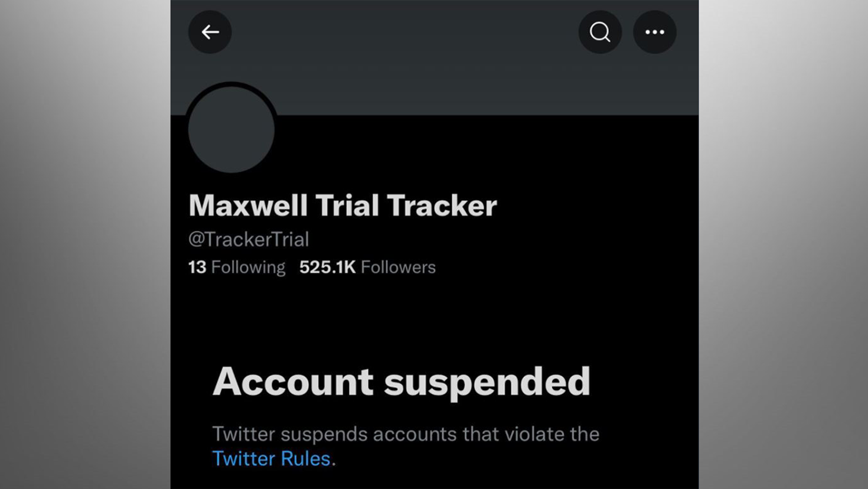This screenshot has height=489, width=868.
Task: Click the word "Account" in the heading
Action: click(x=293, y=382)
